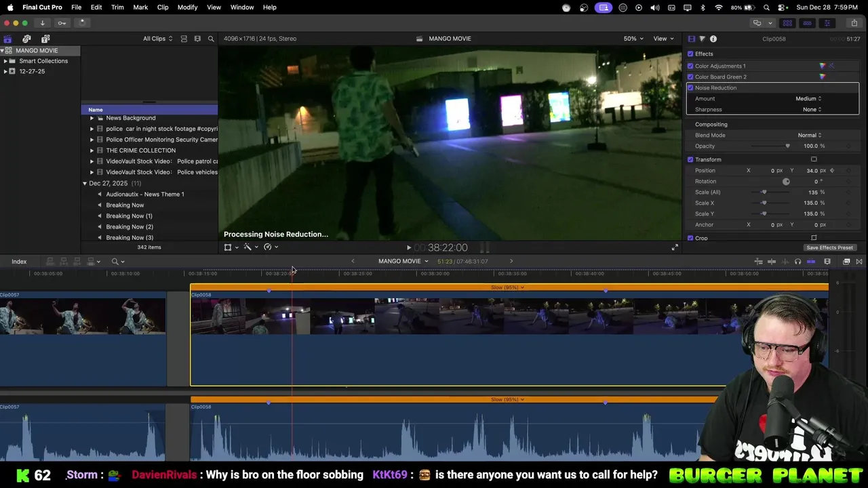Adjust the Opacity slider
Screen dimensions: 868x488
(787, 146)
